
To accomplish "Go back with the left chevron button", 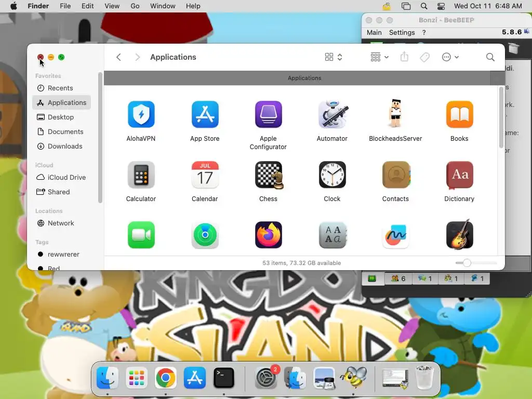I will (118, 57).
